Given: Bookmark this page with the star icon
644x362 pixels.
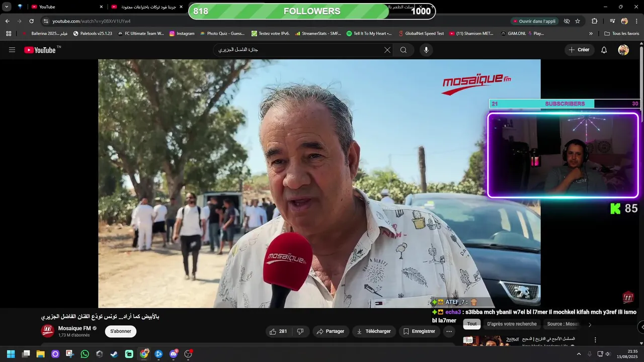Looking at the screenshot, I should [x=578, y=21].
